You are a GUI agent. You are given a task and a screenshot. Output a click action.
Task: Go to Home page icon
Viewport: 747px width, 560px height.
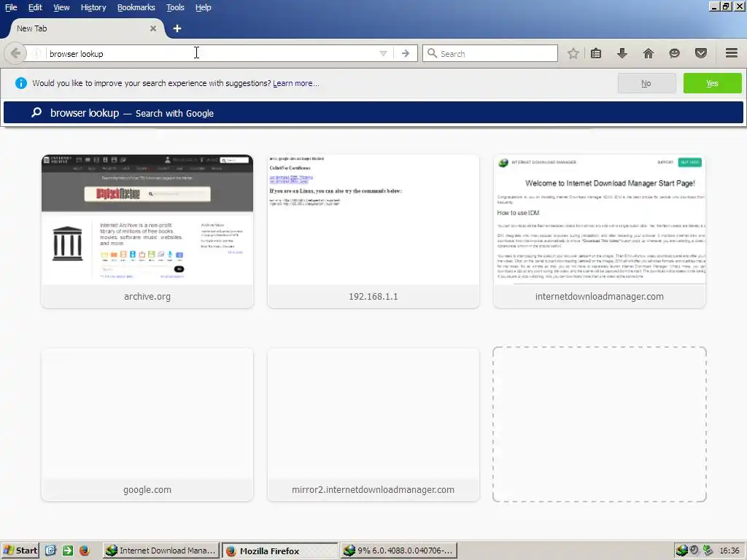point(648,53)
